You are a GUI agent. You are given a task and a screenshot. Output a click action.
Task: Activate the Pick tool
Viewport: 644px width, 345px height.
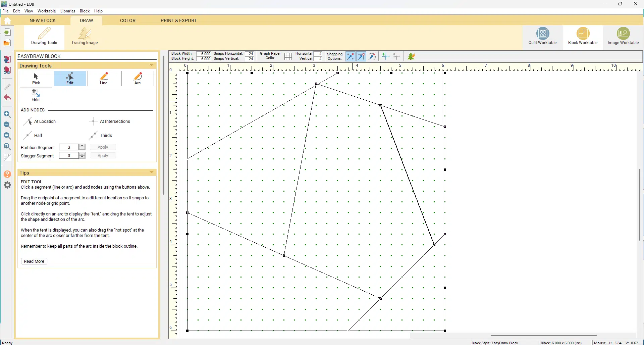36,79
